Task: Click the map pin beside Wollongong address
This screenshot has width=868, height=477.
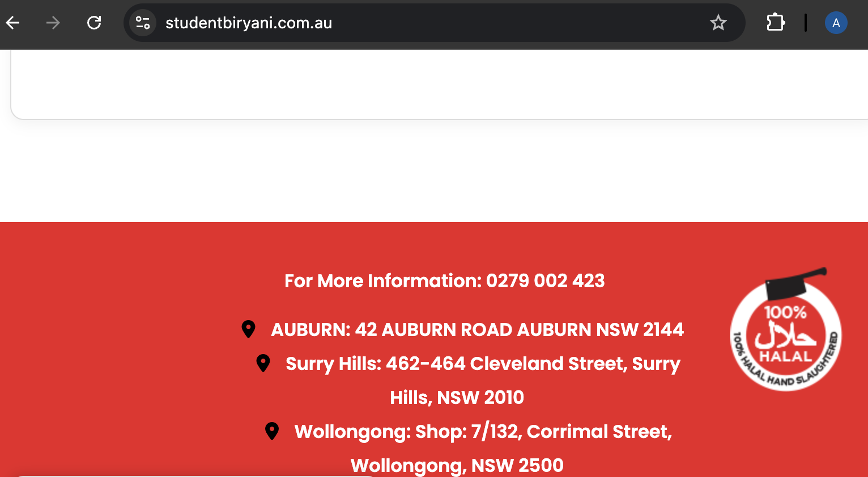Action: pyautogui.click(x=272, y=431)
